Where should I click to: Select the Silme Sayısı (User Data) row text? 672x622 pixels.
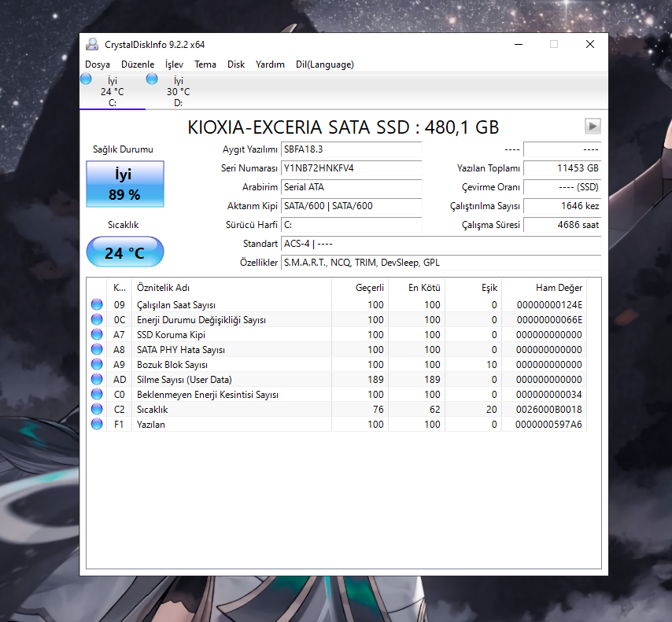click(x=184, y=380)
